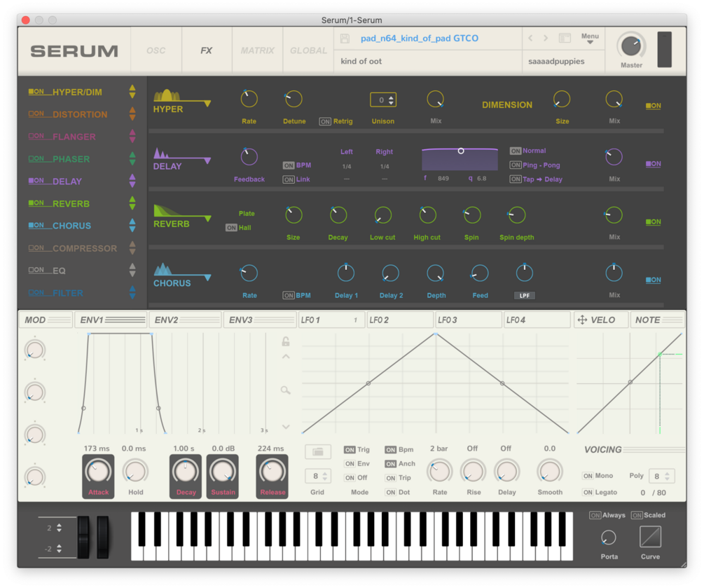Screen dimensions: 704x588
Task: Click COMPRESSOR reorder arrows
Action: pyautogui.click(x=132, y=248)
